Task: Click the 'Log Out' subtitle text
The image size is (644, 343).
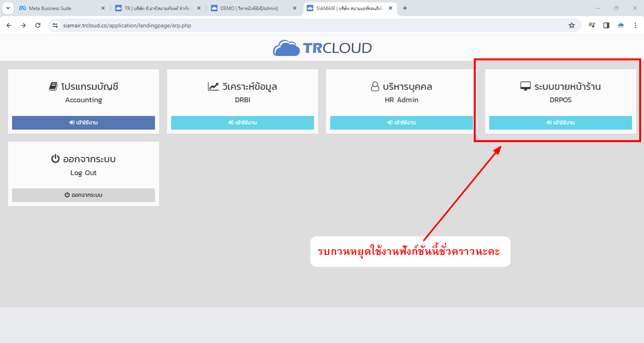Action: pos(83,173)
